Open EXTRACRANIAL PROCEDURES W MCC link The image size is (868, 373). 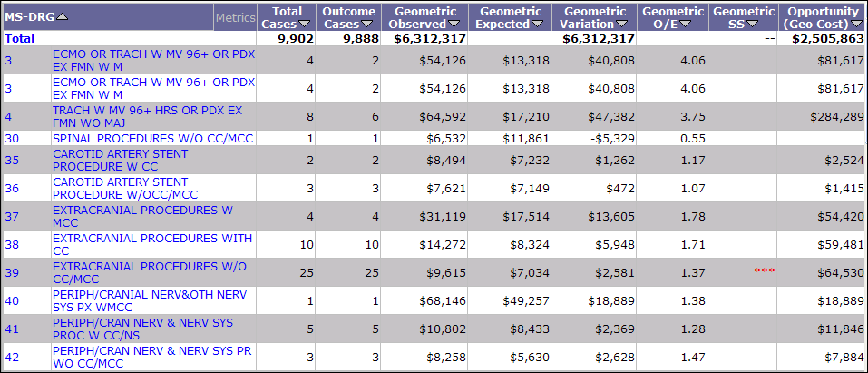[x=141, y=216]
